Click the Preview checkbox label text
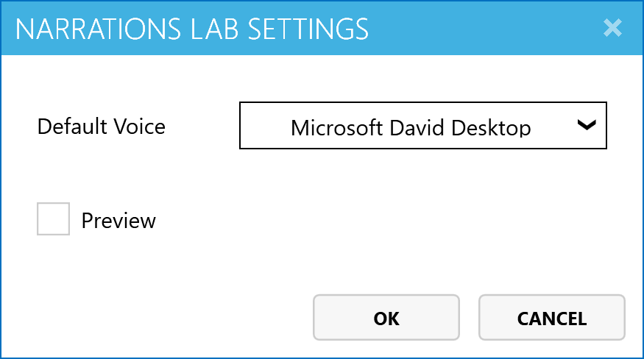The image size is (644, 359). coord(118,220)
